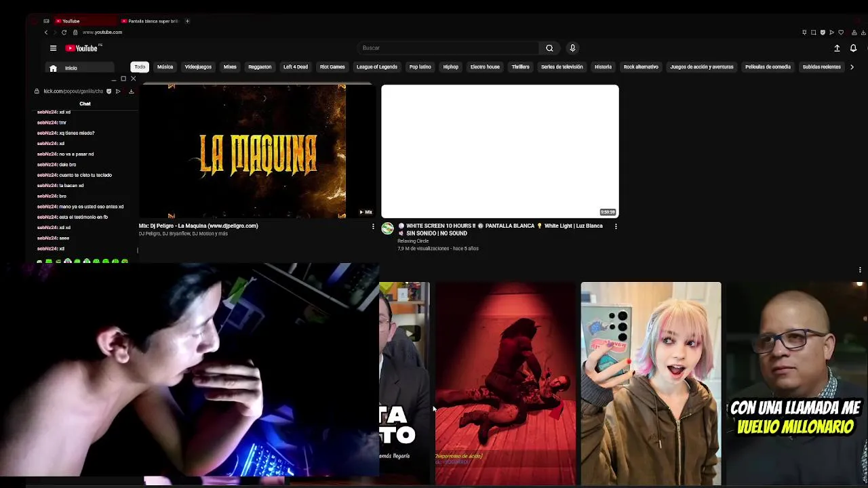Start voice search with the microphone

click(572, 48)
